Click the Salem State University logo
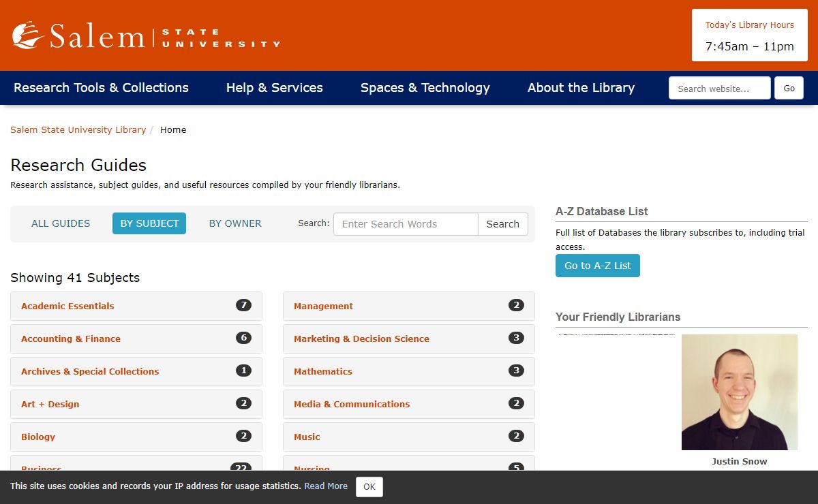 146,35
